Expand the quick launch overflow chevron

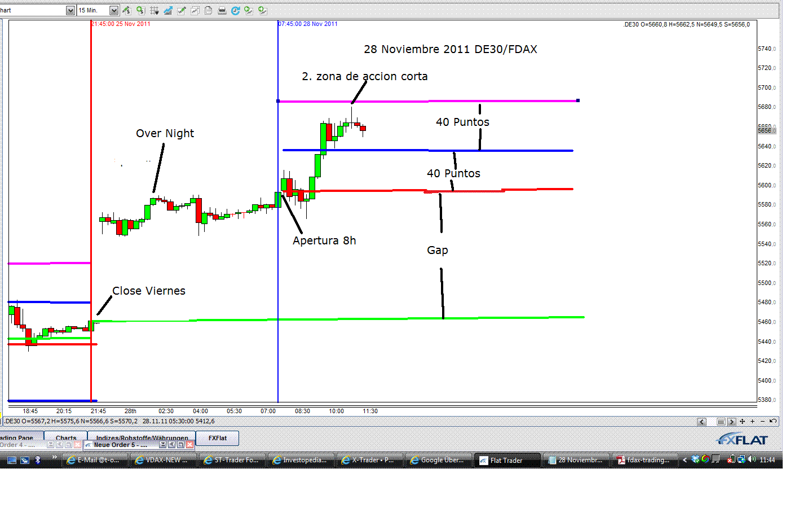point(54,458)
